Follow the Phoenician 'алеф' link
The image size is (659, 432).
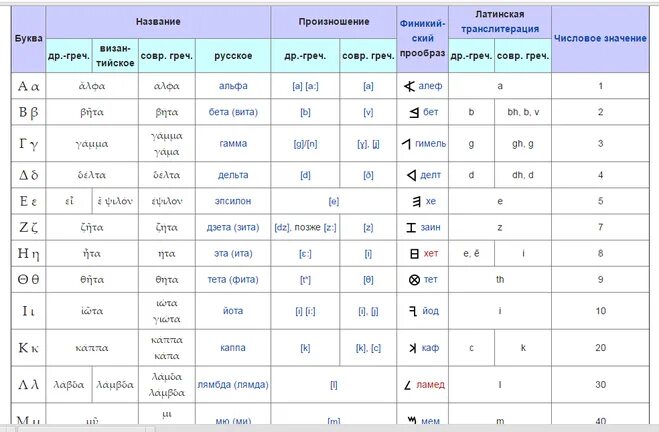430,86
